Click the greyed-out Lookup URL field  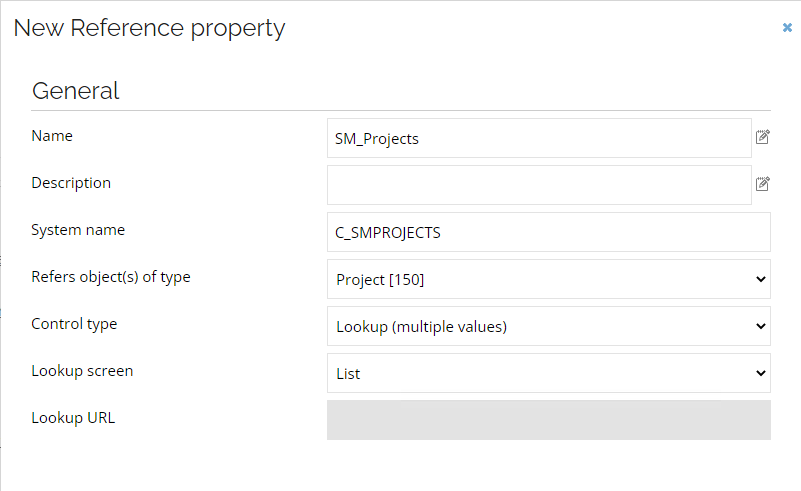[549, 420]
